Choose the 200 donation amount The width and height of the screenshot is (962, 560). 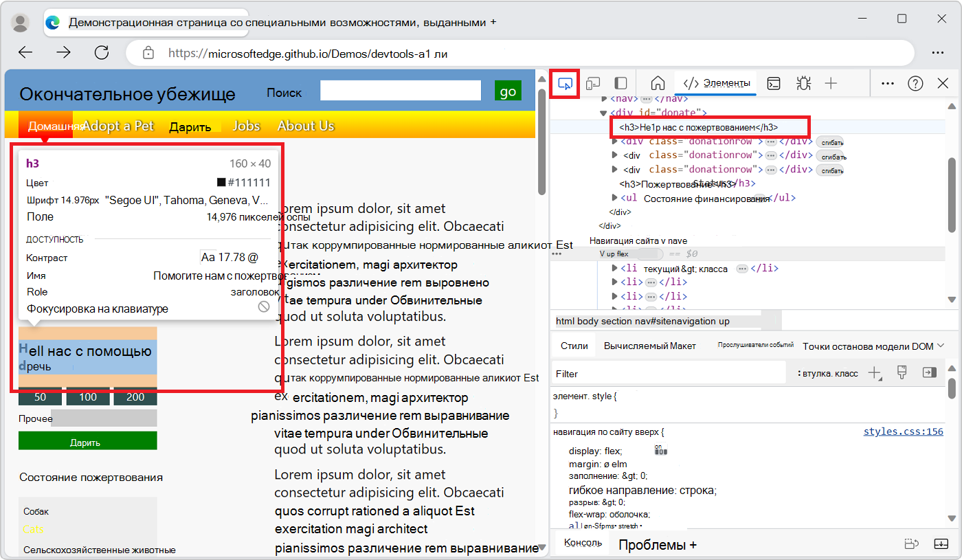(x=135, y=397)
